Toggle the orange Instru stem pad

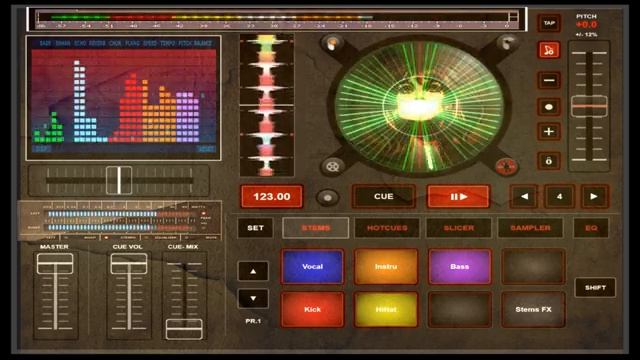click(x=386, y=267)
